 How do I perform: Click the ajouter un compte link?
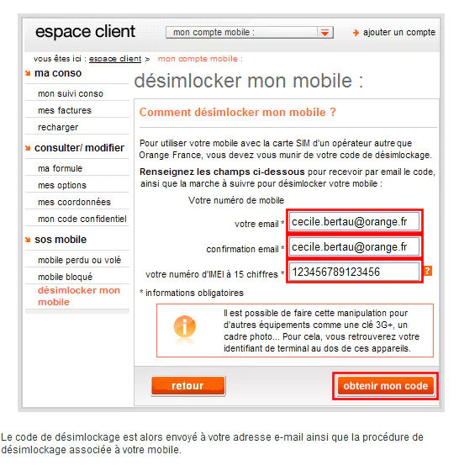(x=399, y=33)
